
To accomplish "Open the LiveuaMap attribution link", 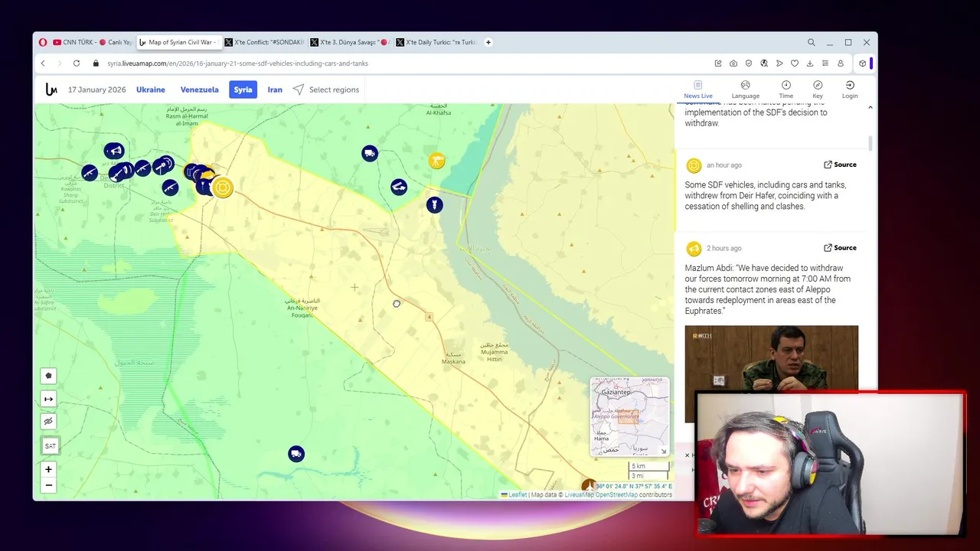I will 580,495.
